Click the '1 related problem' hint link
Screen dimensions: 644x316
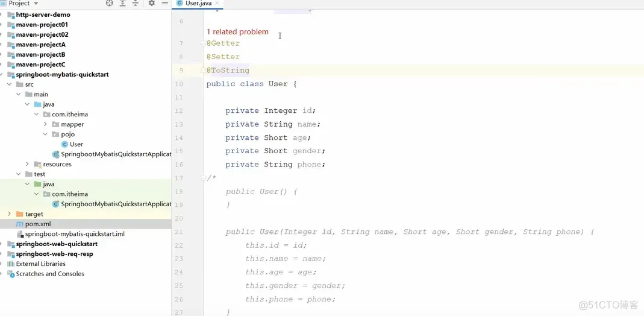[x=237, y=31]
